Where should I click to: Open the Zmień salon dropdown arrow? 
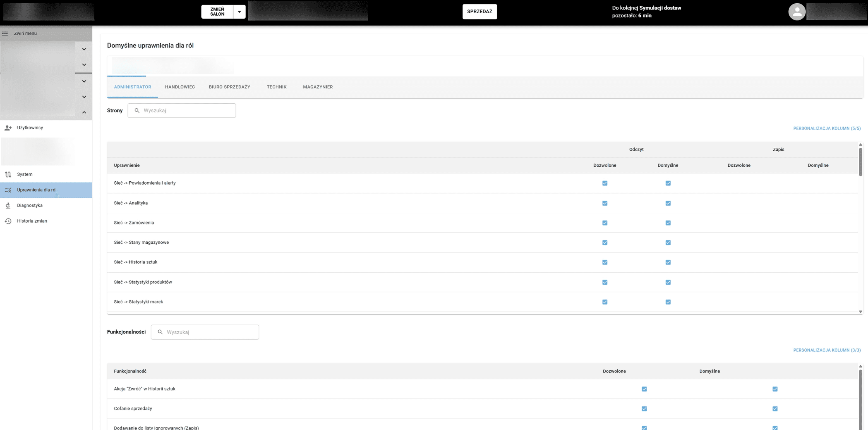click(239, 12)
